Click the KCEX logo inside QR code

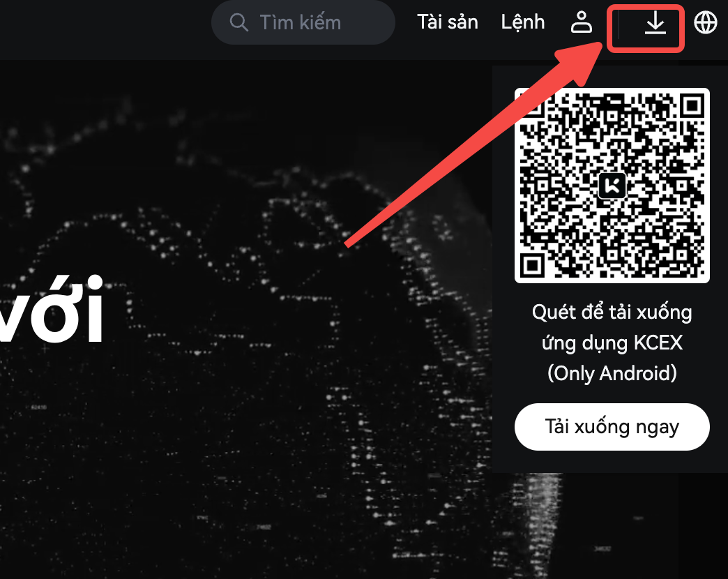(x=612, y=186)
